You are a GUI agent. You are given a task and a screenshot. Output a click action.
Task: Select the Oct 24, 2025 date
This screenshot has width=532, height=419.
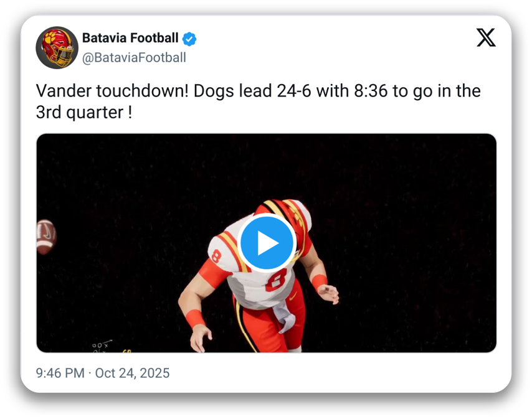coord(132,373)
